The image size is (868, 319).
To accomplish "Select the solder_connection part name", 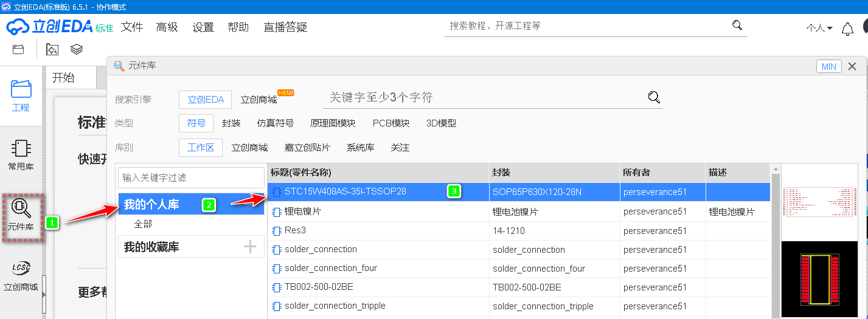I will 321,250.
